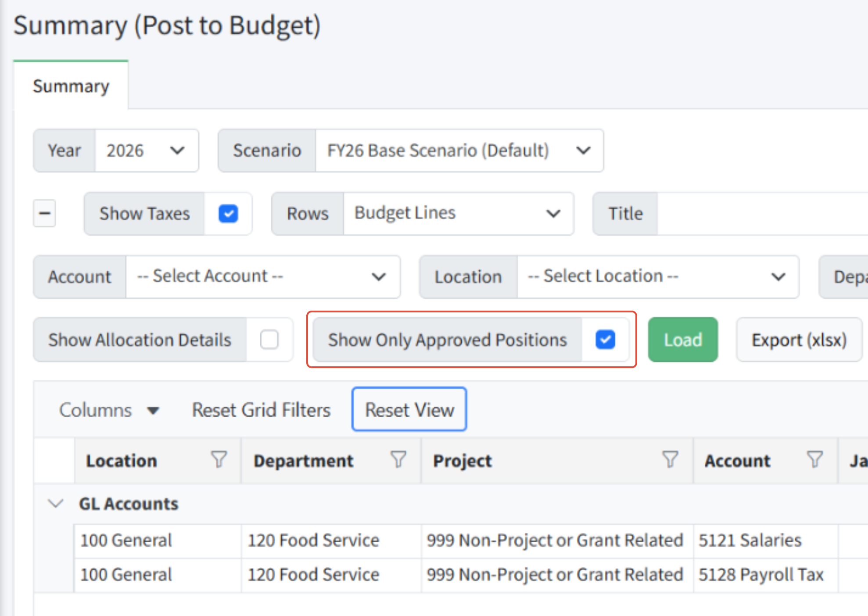The width and height of the screenshot is (868, 616).
Task: Sort by the Project column header
Action: coord(463,461)
